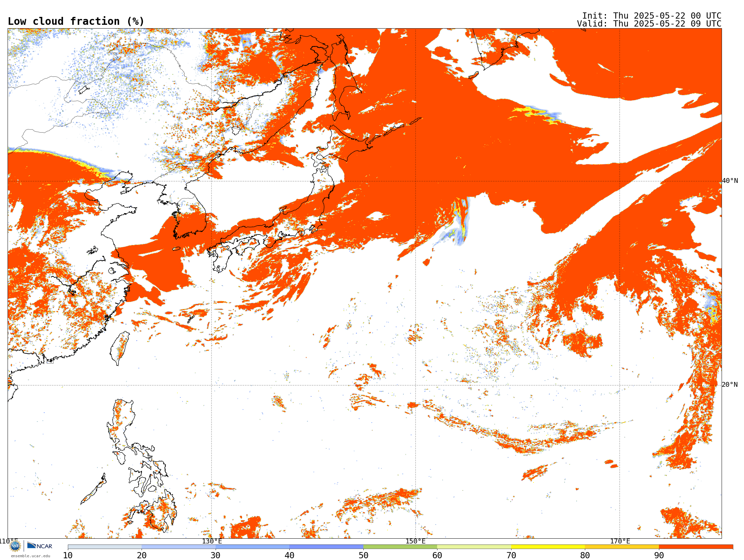Pick the 90+ orange-red colorbar segment

[696, 547]
